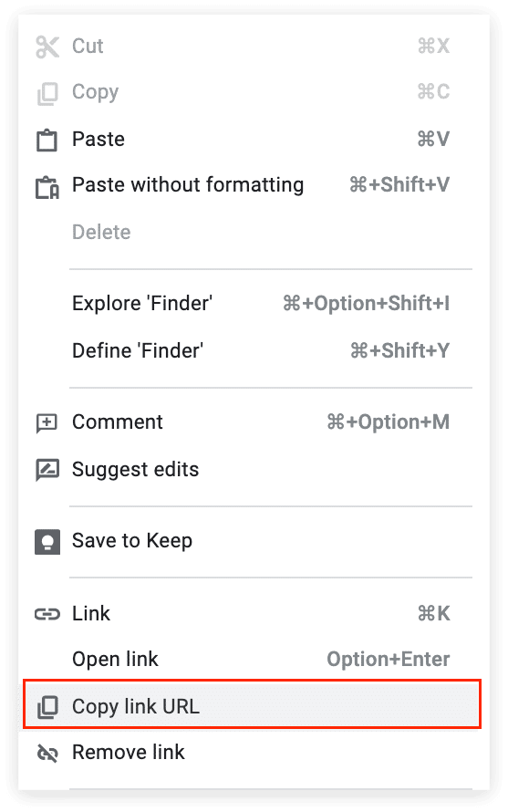Choose Explore 'Finder' option
Image resolution: width=508 pixels, height=812 pixels.
254,304
